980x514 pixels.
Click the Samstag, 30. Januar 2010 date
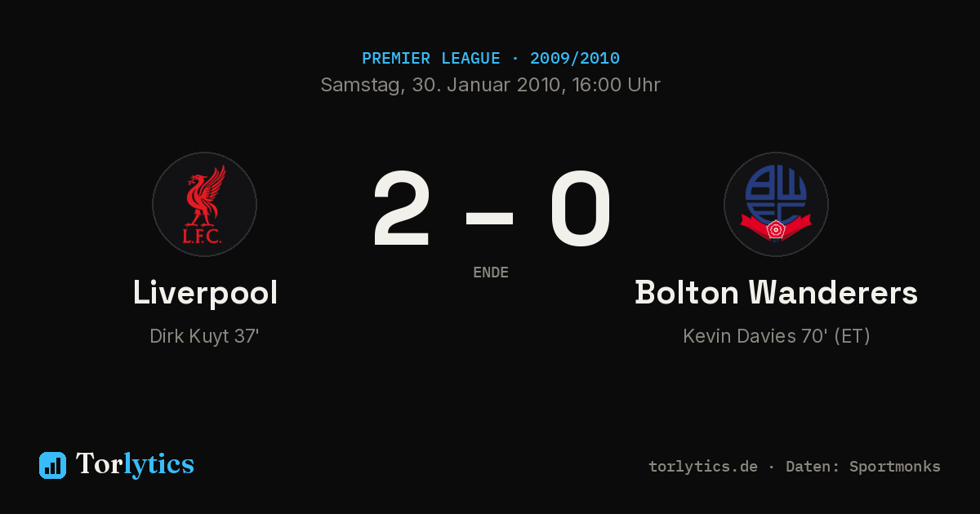439,85
